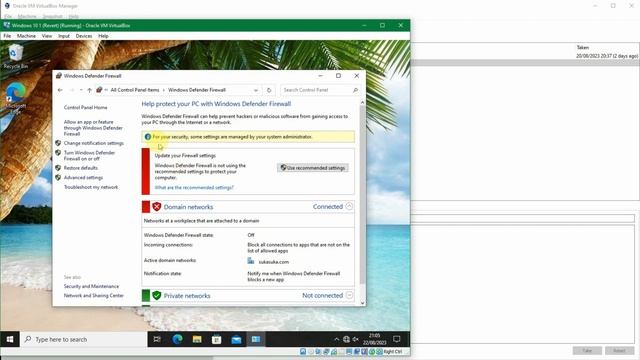
Task: Click the optical drive indicator in VirtualBox status bar
Action: [x=311, y=351]
